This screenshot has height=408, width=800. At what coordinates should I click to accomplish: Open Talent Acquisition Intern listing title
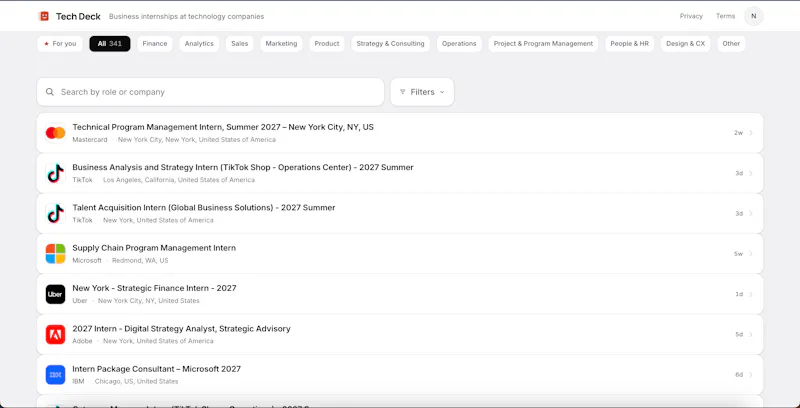pyautogui.click(x=204, y=208)
